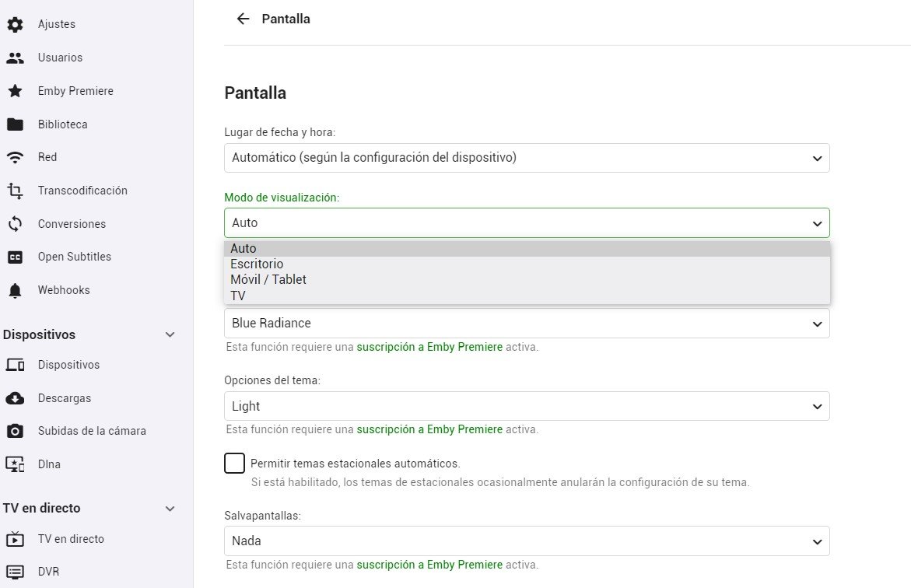911x588 pixels.
Task: Collapse the Dispositivos sidebar section
Action: tap(170, 334)
